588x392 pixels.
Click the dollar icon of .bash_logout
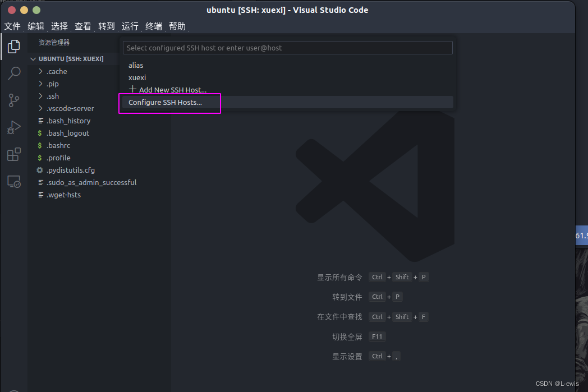40,133
